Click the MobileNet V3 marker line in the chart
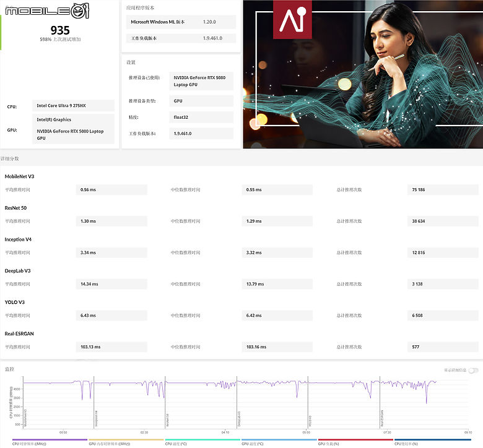The height and width of the screenshot is (448, 483). [x=24, y=402]
